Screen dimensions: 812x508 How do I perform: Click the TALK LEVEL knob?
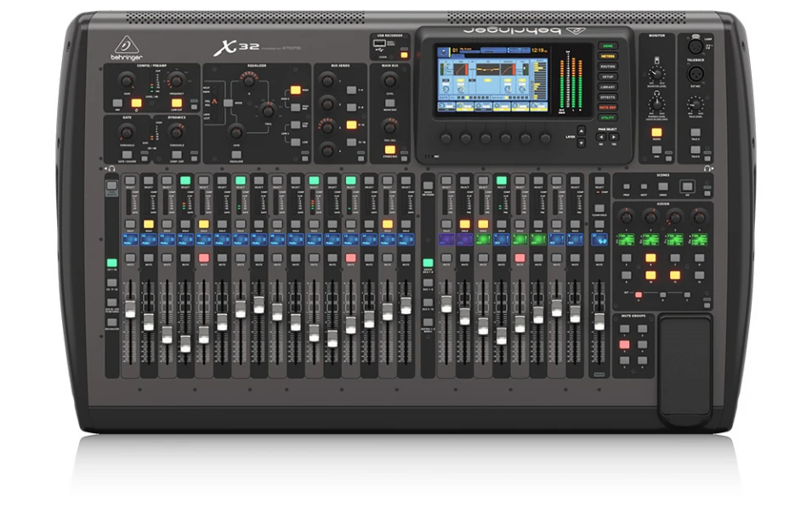(695, 106)
